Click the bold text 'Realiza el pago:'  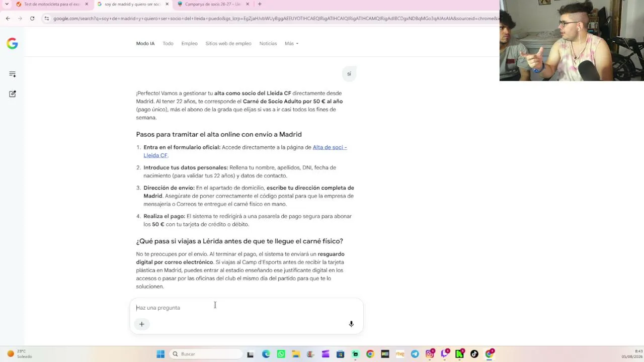165,216
